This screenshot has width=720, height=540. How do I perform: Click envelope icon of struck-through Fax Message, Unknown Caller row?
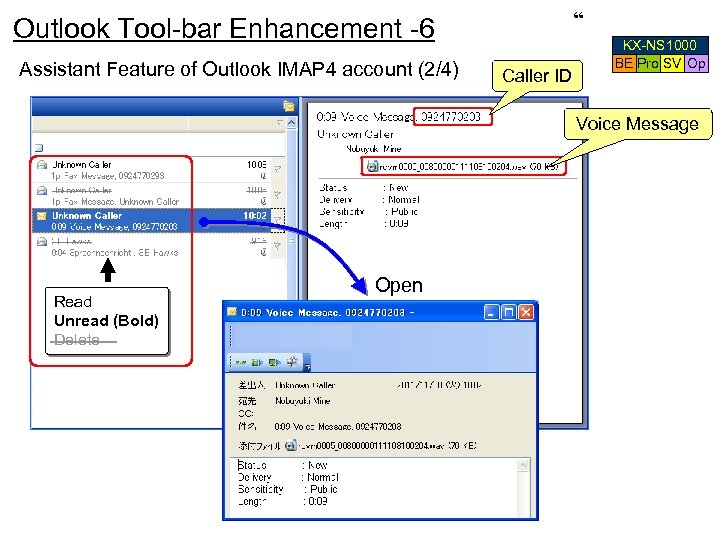pos(42,191)
